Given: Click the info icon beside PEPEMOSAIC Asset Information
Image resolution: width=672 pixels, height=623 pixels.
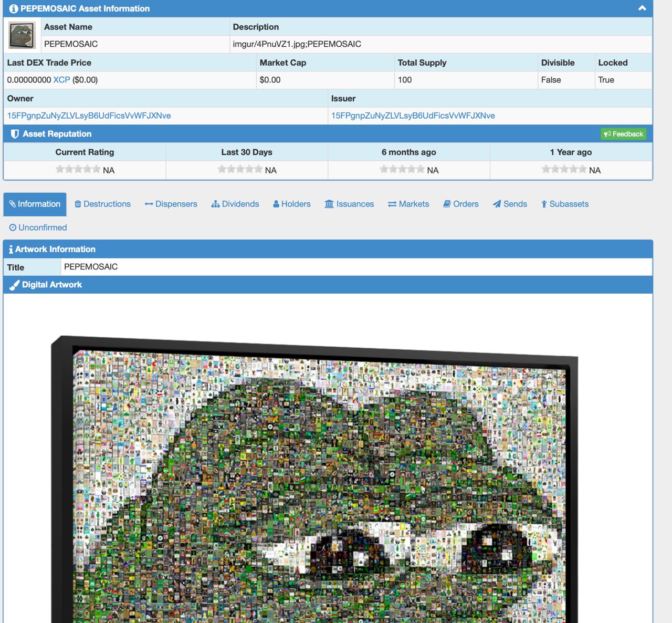Looking at the screenshot, I should click(x=14, y=9).
